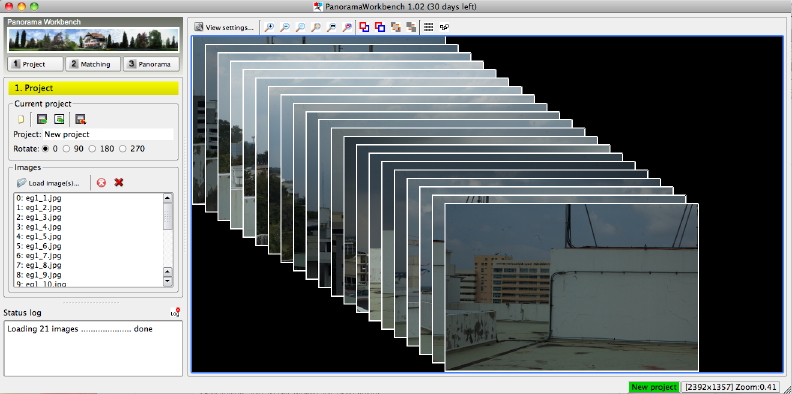Click first green disk project icon
792x394 pixels.
pyautogui.click(x=42, y=120)
